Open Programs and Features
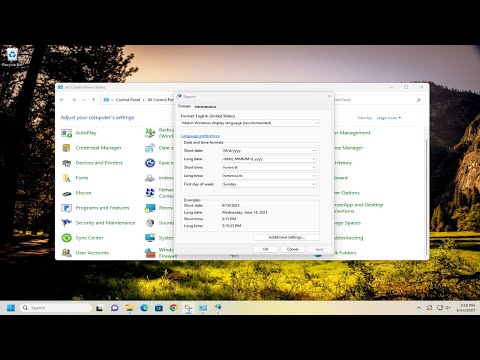This screenshot has height=360, width=480. click(102, 208)
